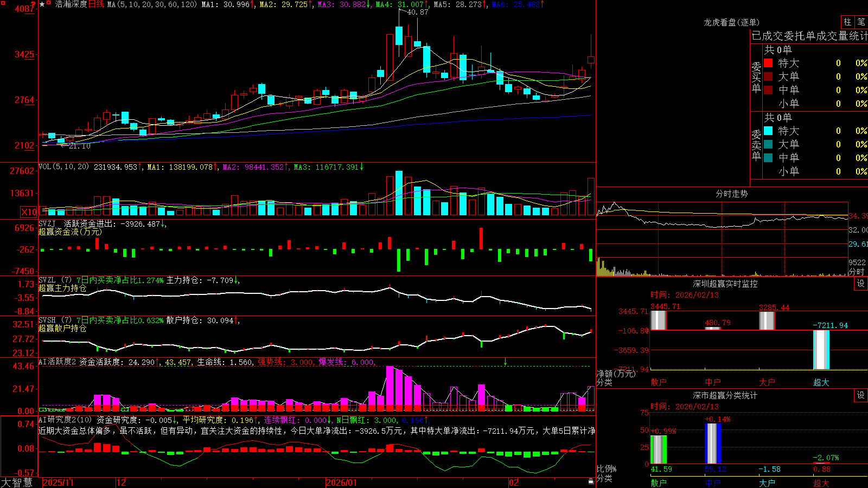This screenshot has height=488, width=868.
Task: Click the 3445.71 value above 散户 bar
Action: (x=665, y=306)
